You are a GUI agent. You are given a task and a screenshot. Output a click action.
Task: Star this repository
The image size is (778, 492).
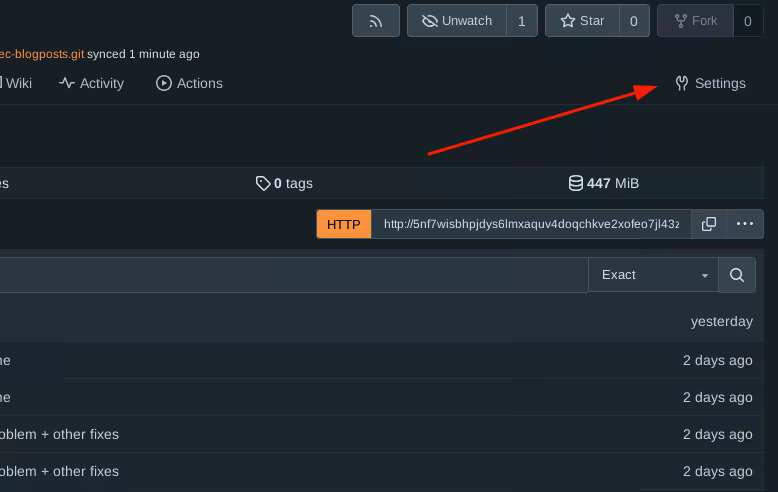[582, 21]
